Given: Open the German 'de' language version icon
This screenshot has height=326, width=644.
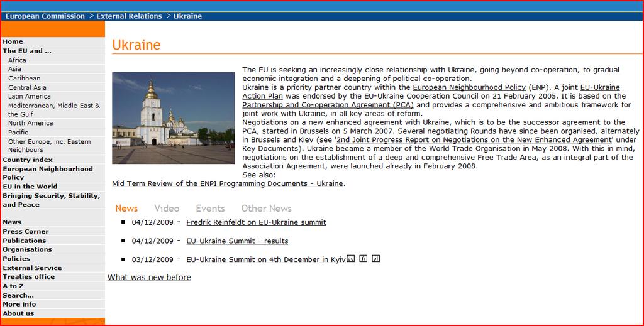Looking at the screenshot, I should click(350, 258).
